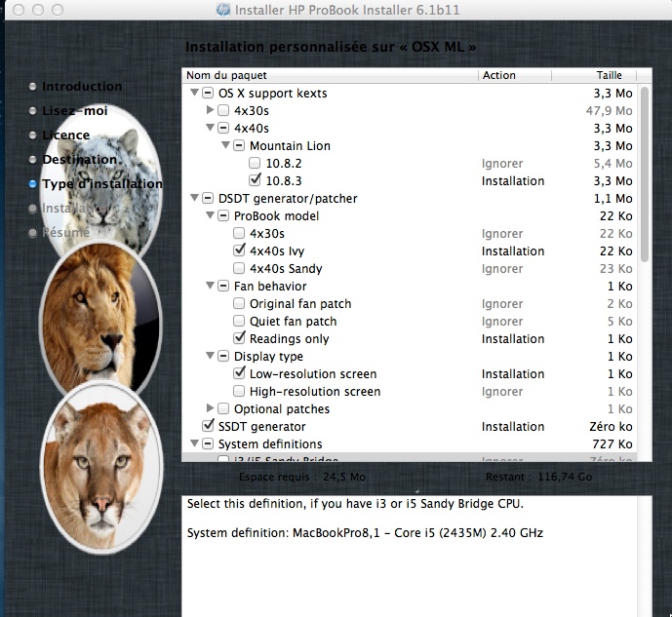Click the 727 Ko size value

pyautogui.click(x=613, y=444)
